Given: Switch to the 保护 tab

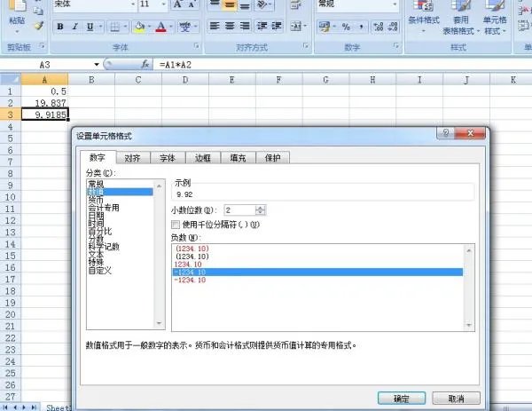Looking at the screenshot, I should (x=273, y=158).
